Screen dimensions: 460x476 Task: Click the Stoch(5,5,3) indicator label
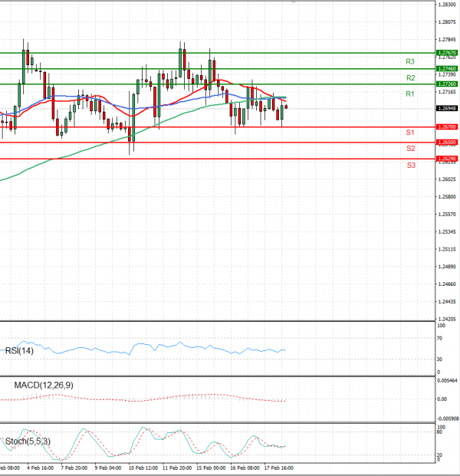28,441
